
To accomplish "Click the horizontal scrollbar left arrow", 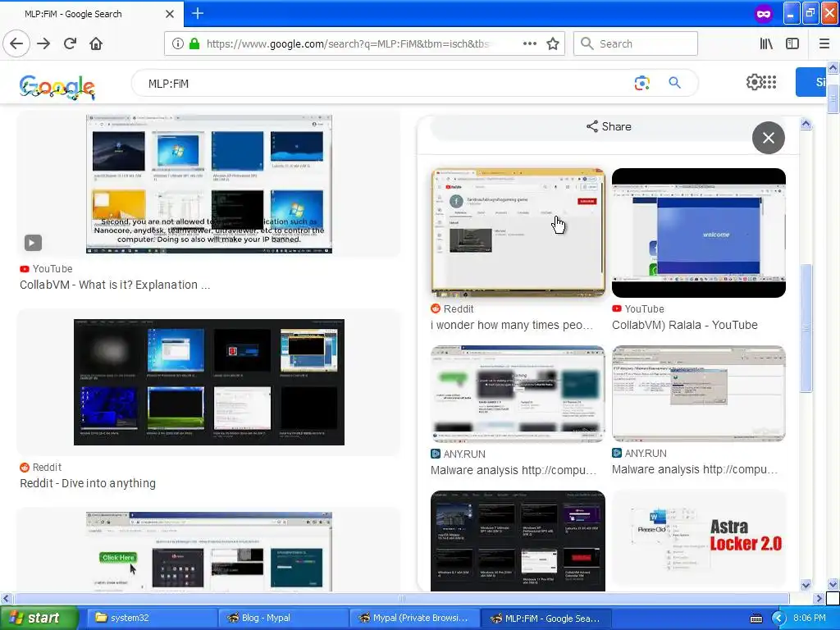I will tap(6, 598).
